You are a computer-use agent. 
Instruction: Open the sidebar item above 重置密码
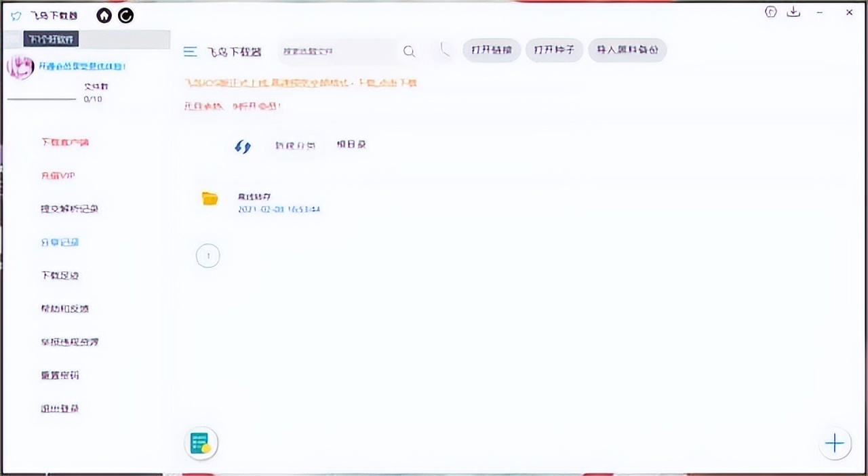(x=70, y=342)
